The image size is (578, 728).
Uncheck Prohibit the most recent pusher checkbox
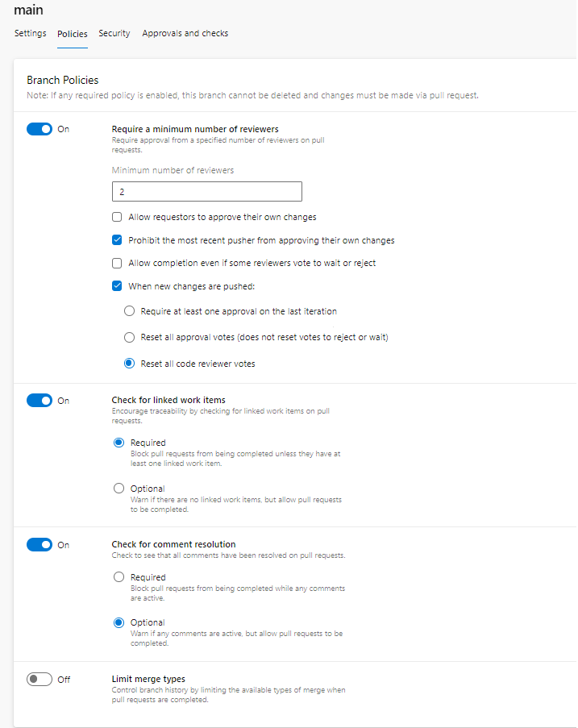(x=117, y=240)
